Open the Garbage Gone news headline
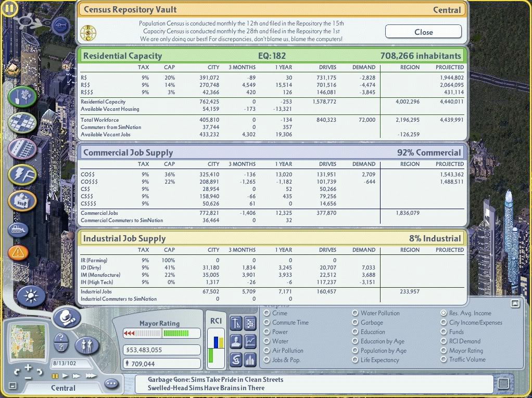This screenshot has width=532, height=398. click(216, 379)
